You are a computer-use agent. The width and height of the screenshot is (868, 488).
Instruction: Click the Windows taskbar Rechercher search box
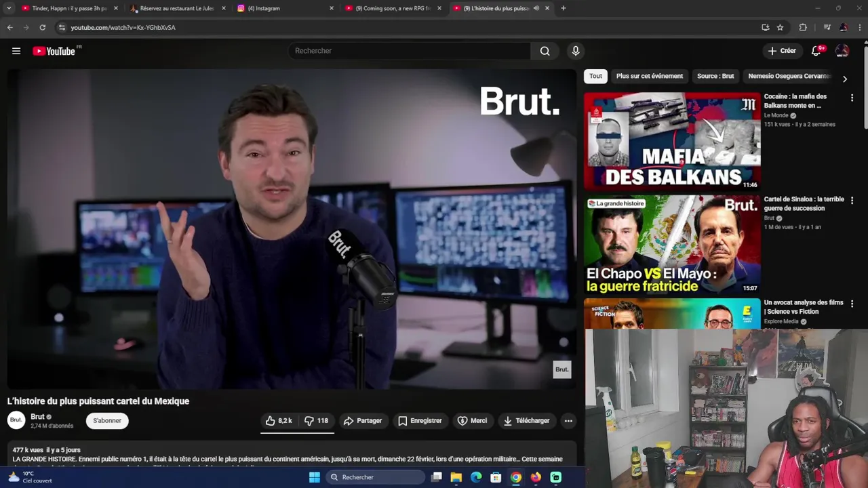(375, 477)
